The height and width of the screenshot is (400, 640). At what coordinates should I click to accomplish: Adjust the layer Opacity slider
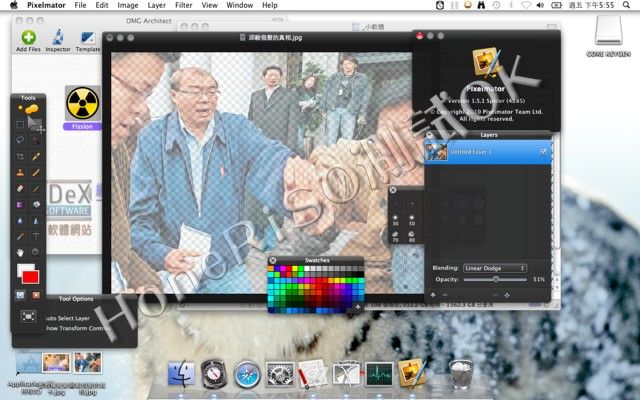pos(496,280)
